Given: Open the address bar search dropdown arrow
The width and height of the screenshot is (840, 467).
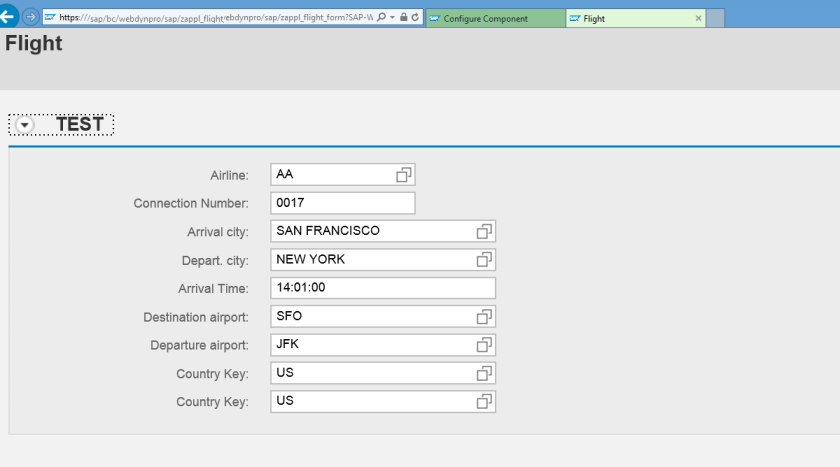Looking at the screenshot, I should [x=393, y=18].
